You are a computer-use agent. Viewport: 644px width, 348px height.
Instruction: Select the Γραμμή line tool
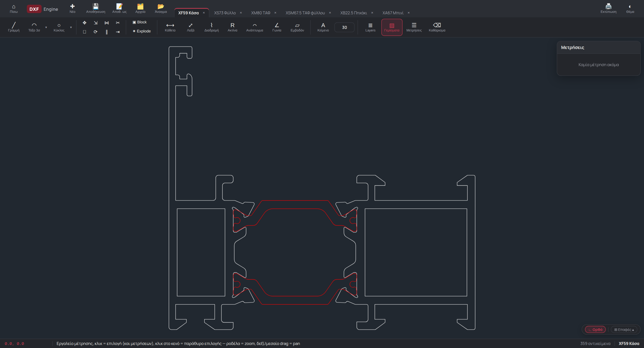click(14, 27)
